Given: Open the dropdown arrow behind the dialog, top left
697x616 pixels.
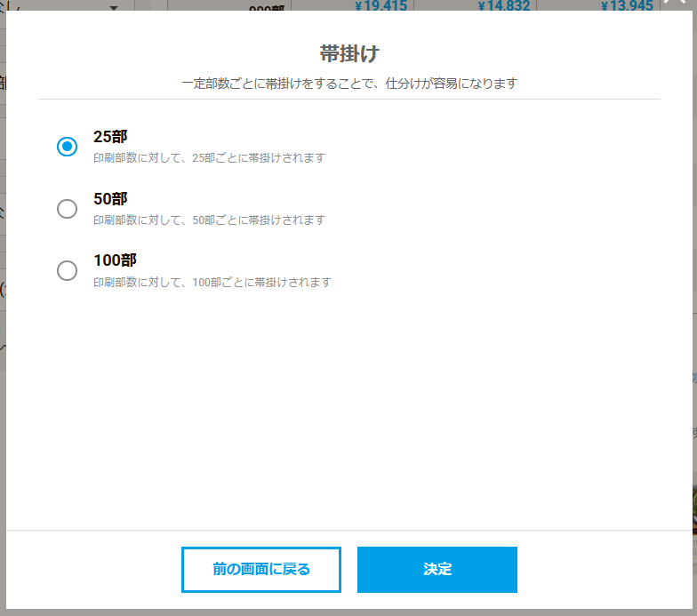Looking at the screenshot, I should tap(113, 7).
